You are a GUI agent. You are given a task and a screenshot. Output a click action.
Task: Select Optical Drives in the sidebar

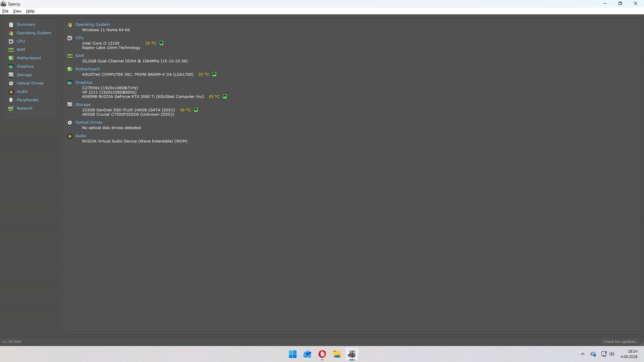click(30, 84)
